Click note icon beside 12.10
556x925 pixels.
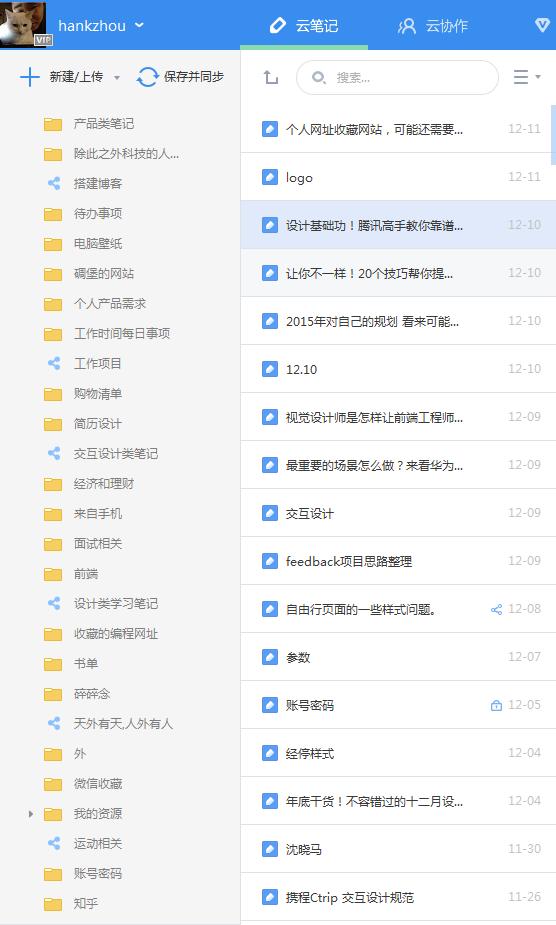pos(270,369)
